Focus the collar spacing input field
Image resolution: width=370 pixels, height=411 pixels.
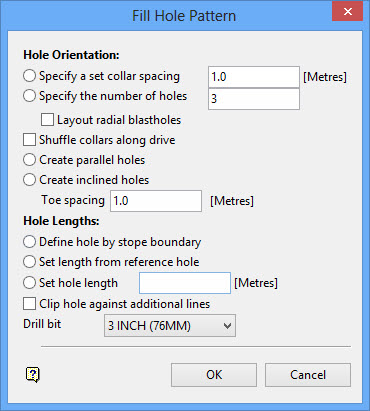(254, 77)
